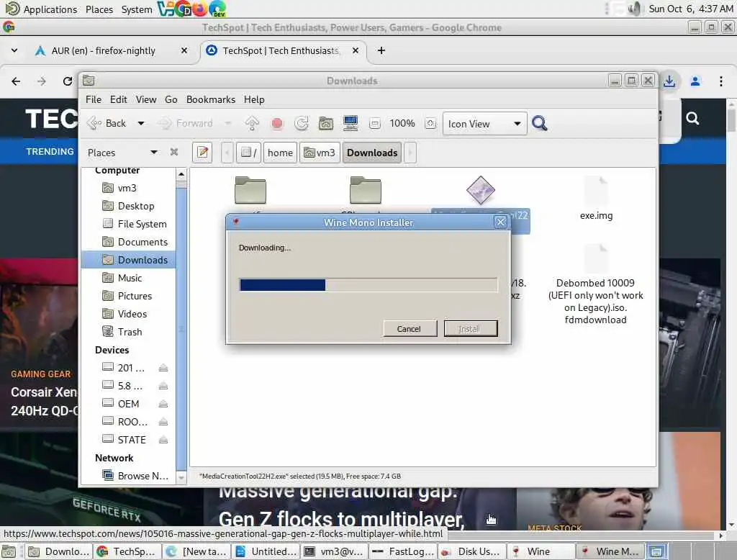The width and height of the screenshot is (737, 560).
Task: Cancel the Wine Mono download
Action: (x=409, y=329)
